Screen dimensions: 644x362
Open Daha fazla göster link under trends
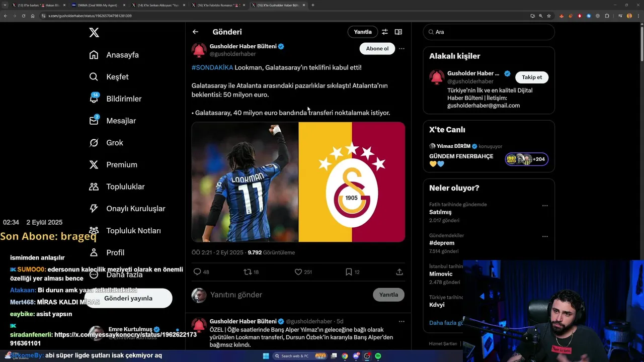446,323
